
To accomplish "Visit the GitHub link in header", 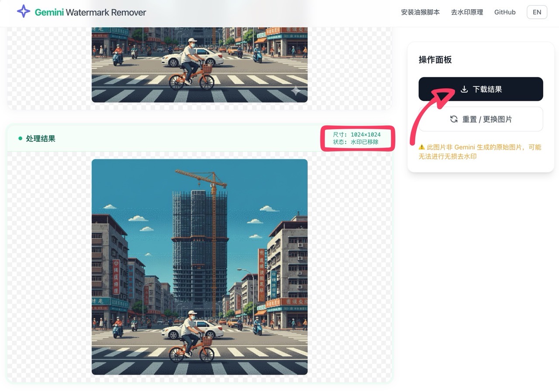I will (x=505, y=12).
